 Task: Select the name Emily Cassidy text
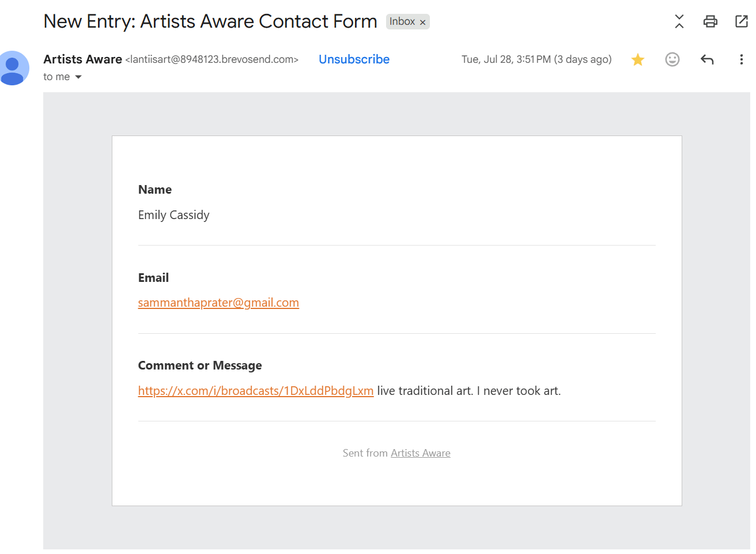click(174, 215)
